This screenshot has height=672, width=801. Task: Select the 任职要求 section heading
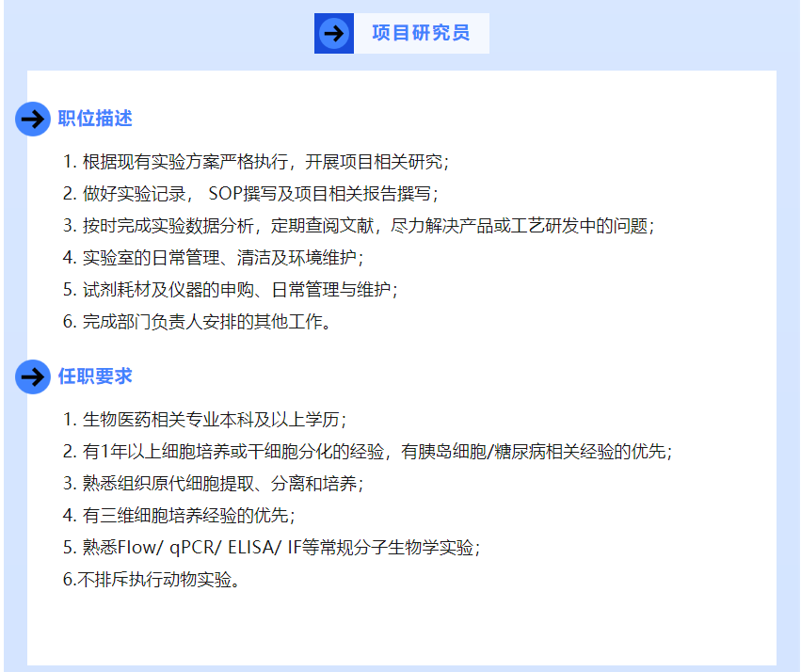pyautogui.click(x=95, y=376)
